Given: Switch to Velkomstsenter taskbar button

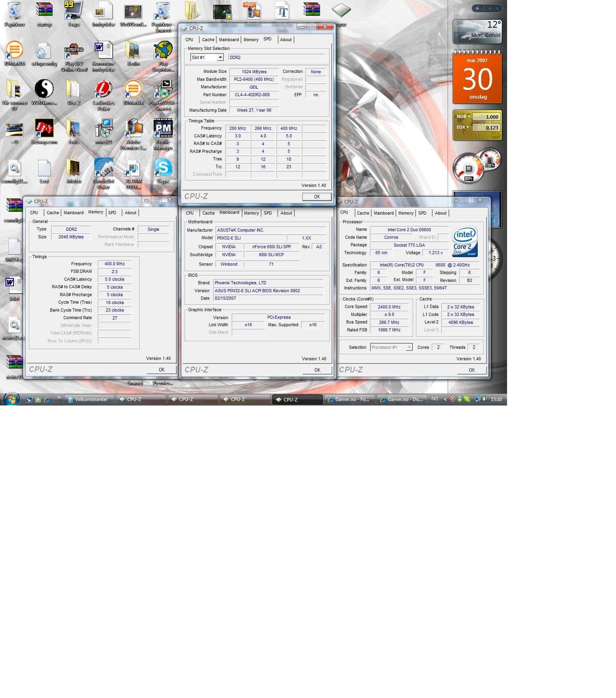Looking at the screenshot, I should pyautogui.click(x=89, y=399).
